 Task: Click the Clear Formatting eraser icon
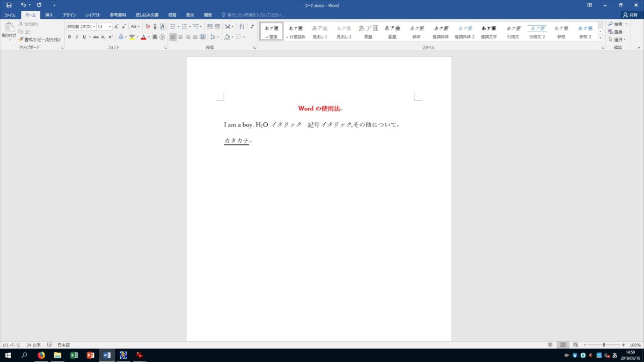tap(148, 26)
